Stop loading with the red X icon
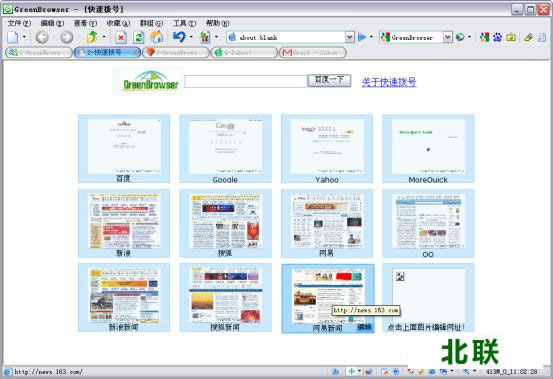 (121, 37)
